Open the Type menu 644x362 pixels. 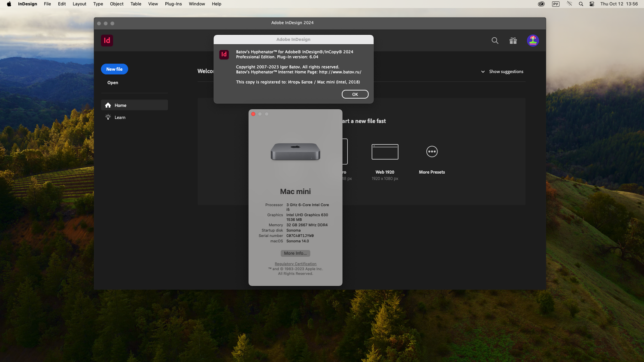tap(98, 4)
